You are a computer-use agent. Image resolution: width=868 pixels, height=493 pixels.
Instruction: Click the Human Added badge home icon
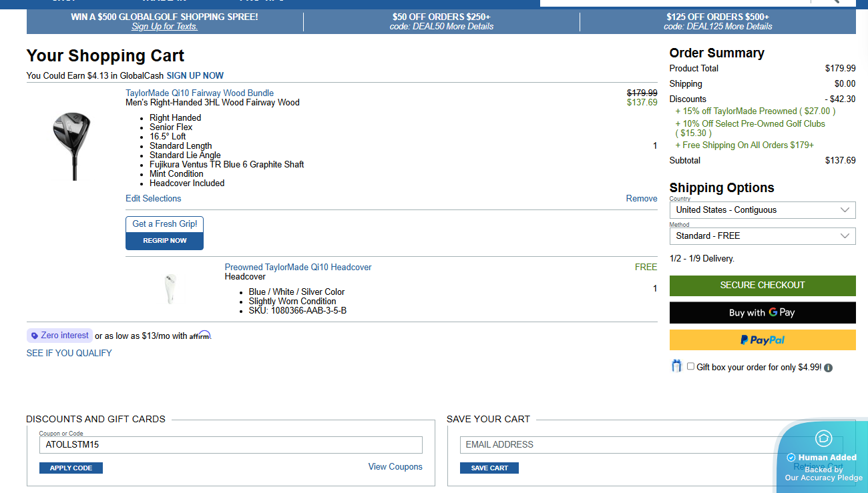(823, 438)
